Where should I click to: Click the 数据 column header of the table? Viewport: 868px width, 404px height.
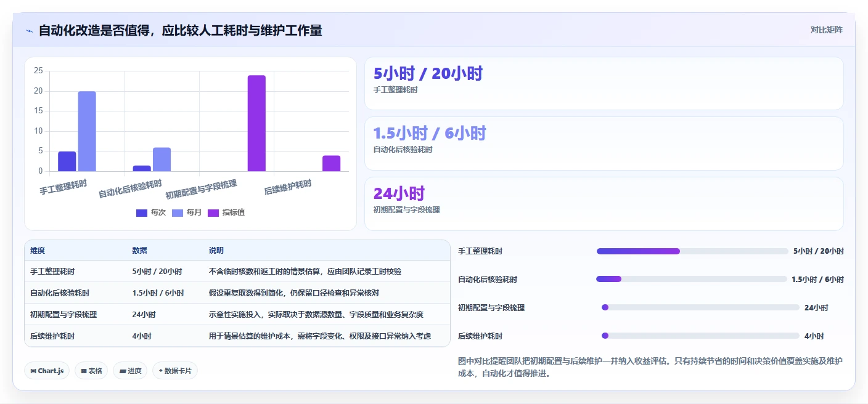pyautogui.click(x=139, y=251)
